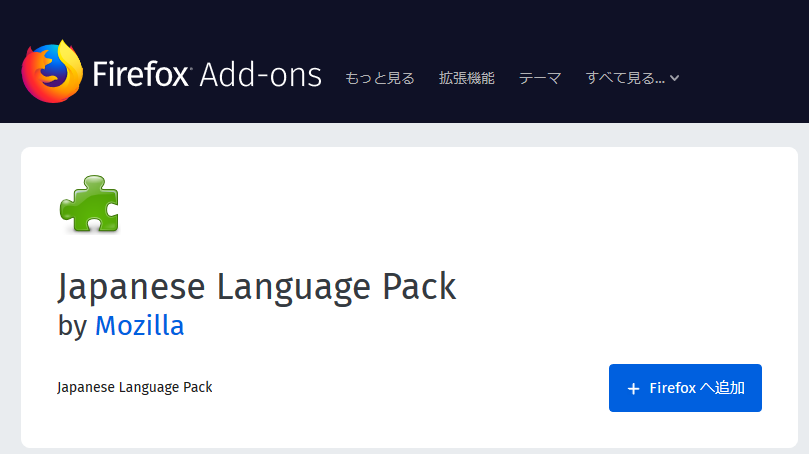Click the green puzzle piece add-on icon

tap(89, 204)
